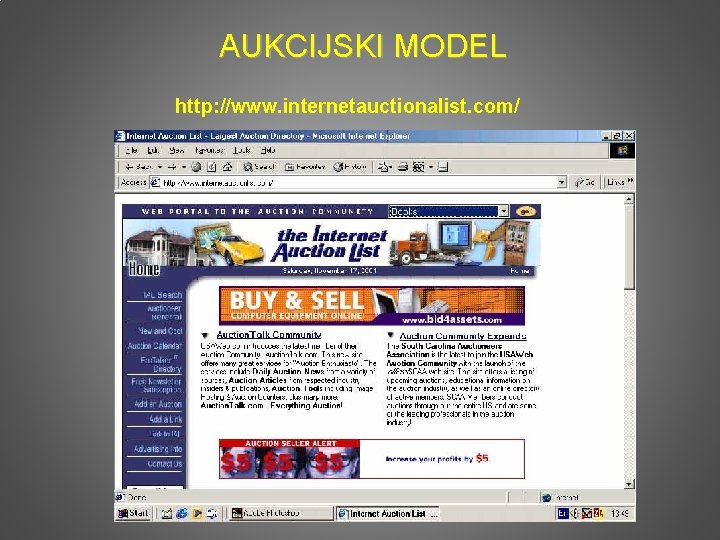
Task: Click the Refresh page icon
Action: (x=212, y=167)
